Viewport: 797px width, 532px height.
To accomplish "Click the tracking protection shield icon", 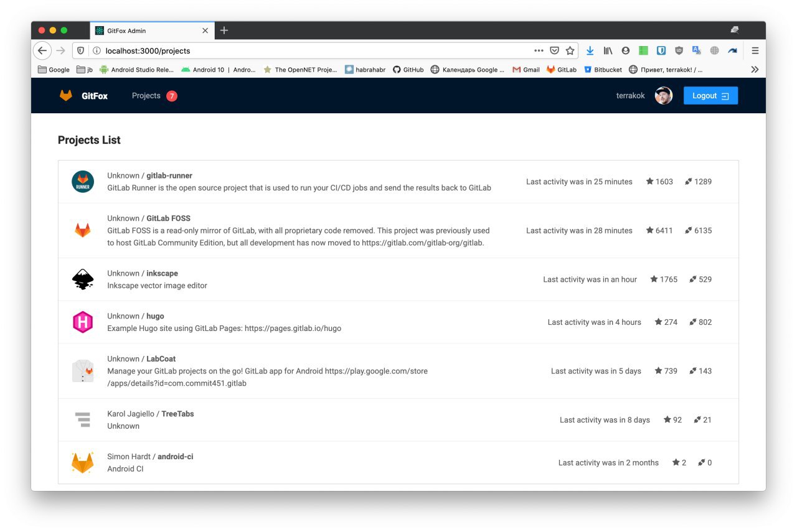I will pos(81,51).
